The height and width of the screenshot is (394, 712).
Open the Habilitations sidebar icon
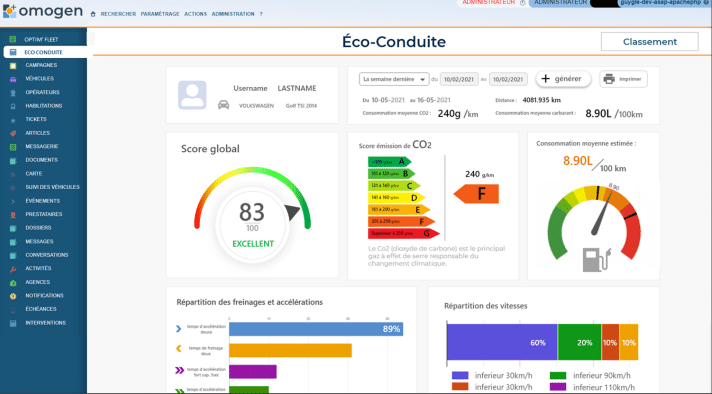coord(13,106)
